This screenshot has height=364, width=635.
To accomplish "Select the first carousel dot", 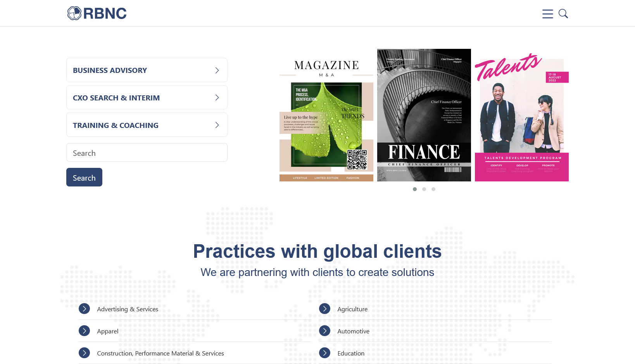I will [415, 189].
